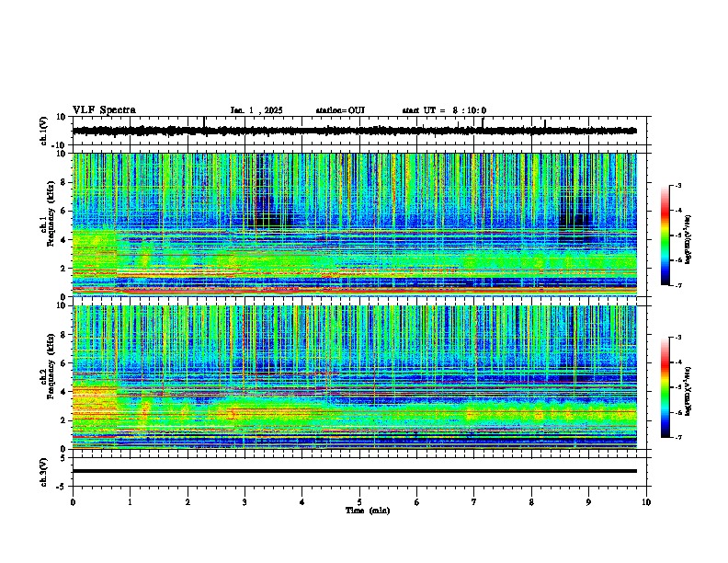728x563 pixels.
Task: Click the "station=OUJ" label
Action: coord(340,110)
